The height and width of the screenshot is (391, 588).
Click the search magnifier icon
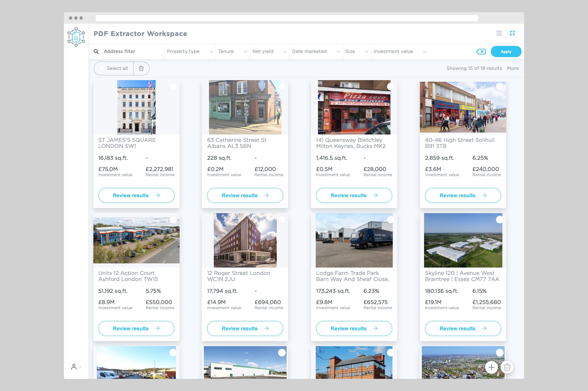coord(96,52)
